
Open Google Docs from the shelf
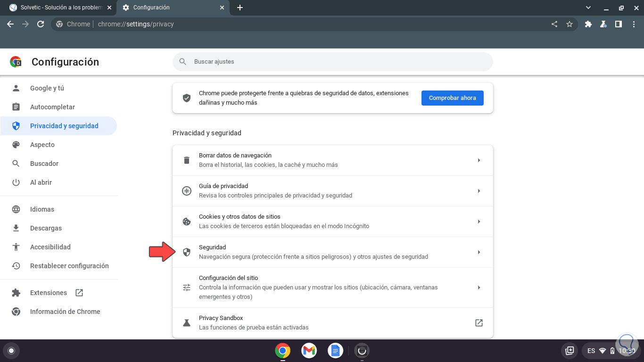[x=336, y=351]
